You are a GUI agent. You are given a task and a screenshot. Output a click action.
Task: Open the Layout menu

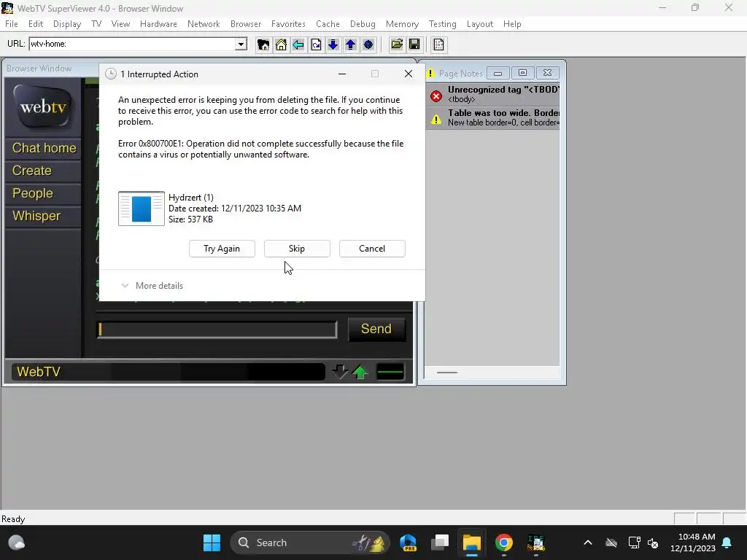point(480,24)
